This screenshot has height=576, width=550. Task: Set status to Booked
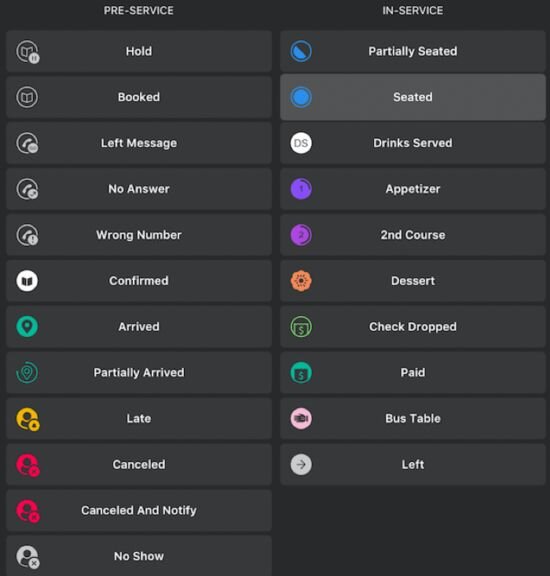tap(139, 97)
